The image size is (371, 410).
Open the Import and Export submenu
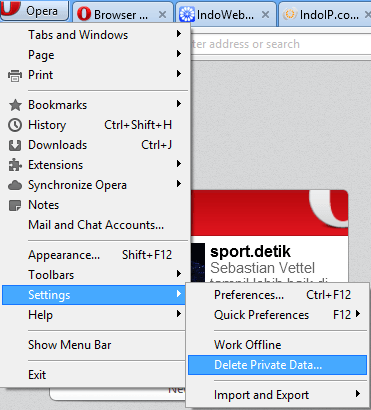click(x=277, y=395)
